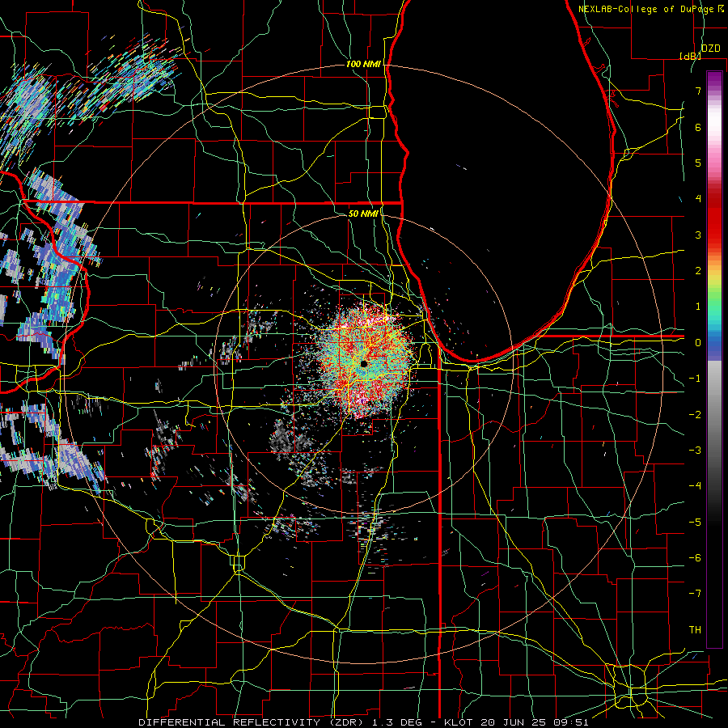Select the 4 value on the color scale
The image size is (728, 728).
698,199
